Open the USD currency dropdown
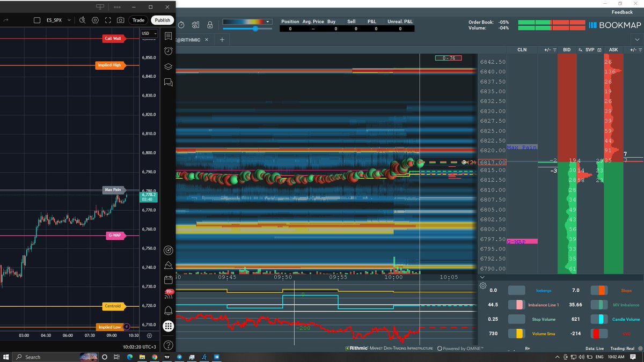Image resolution: width=644 pixels, height=362 pixels. (x=149, y=33)
